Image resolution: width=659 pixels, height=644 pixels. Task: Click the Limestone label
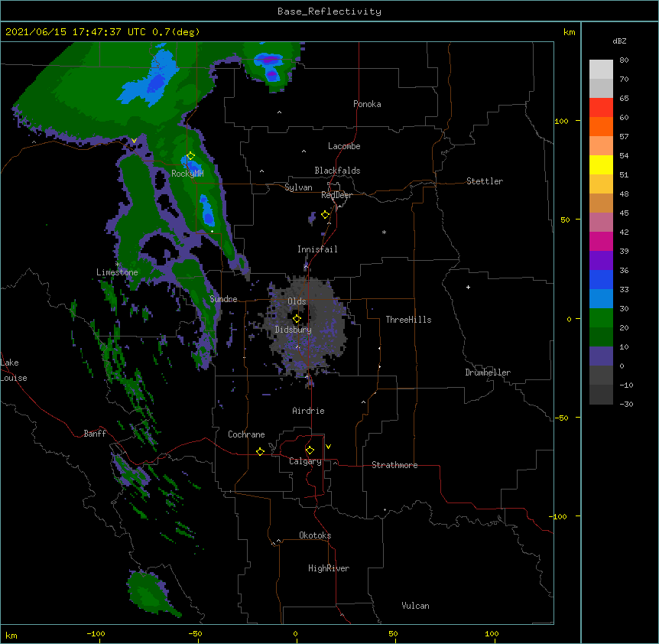117,272
